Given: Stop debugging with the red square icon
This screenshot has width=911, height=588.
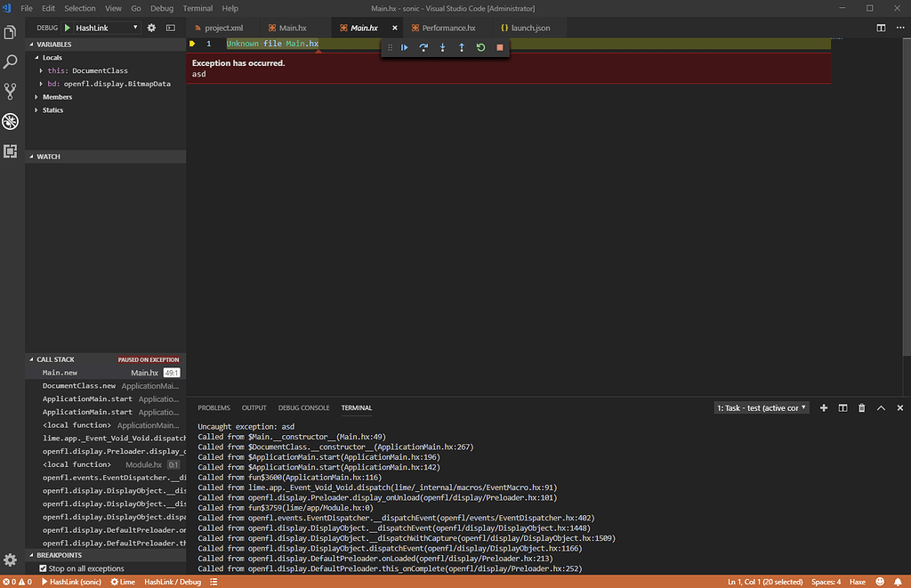Looking at the screenshot, I should tap(499, 47).
